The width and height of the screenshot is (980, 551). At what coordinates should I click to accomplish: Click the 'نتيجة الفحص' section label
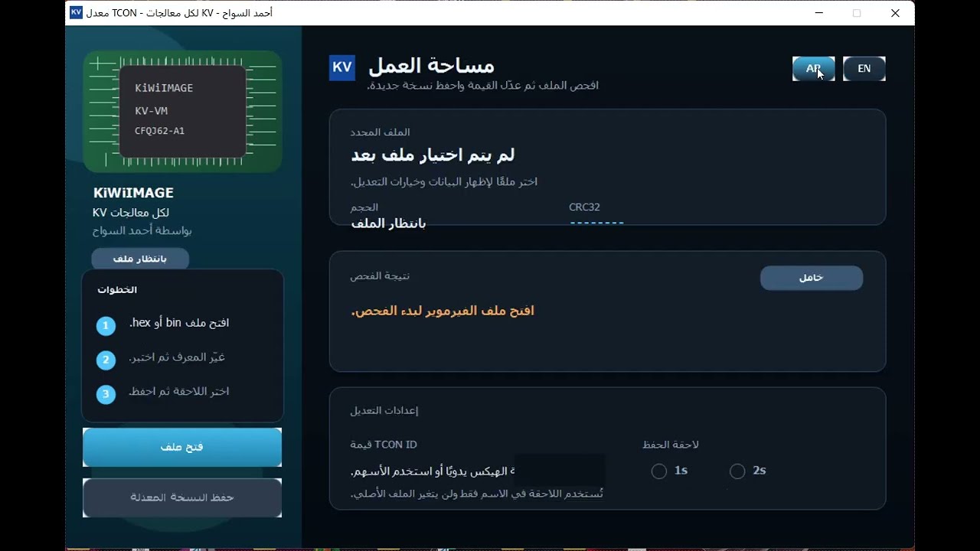pos(380,276)
